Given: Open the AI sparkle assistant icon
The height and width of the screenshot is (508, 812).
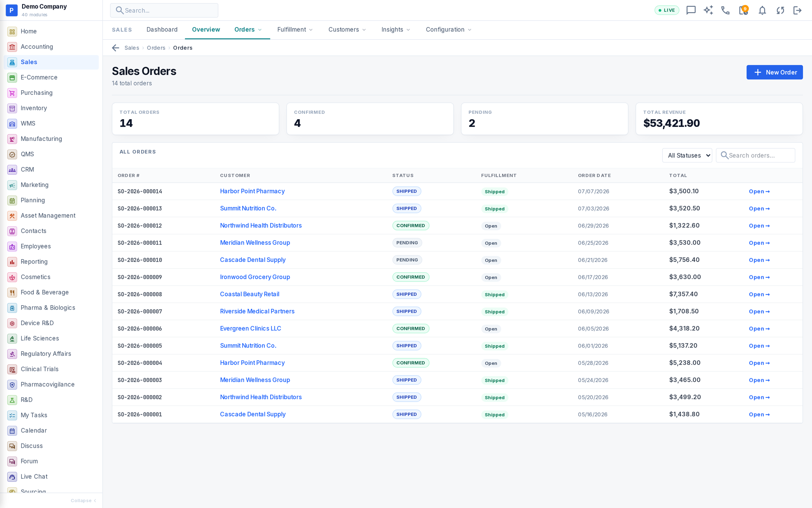Looking at the screenshot, I should tap(708, 10).
